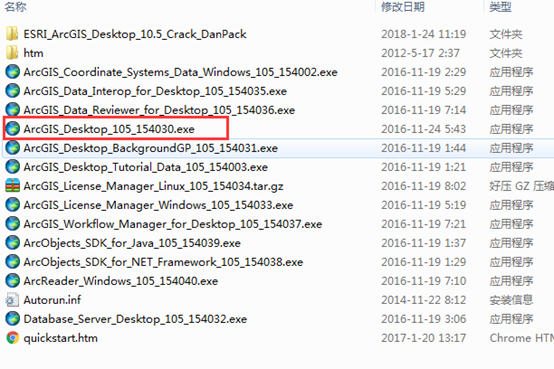554x369 pixels.
Task: Click the 好压 GZ type cell
Action: (521, 186)
